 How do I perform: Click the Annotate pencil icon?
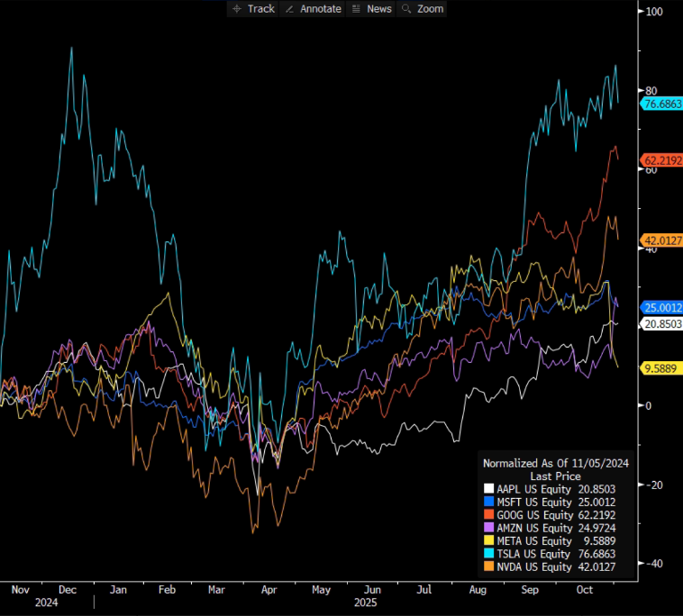pos(290,9)
